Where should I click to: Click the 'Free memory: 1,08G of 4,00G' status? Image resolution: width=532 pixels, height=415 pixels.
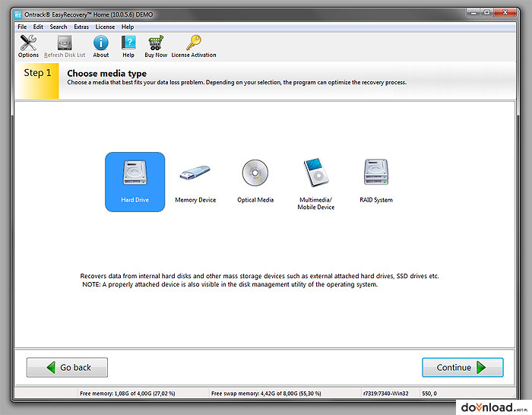point(128,394)
